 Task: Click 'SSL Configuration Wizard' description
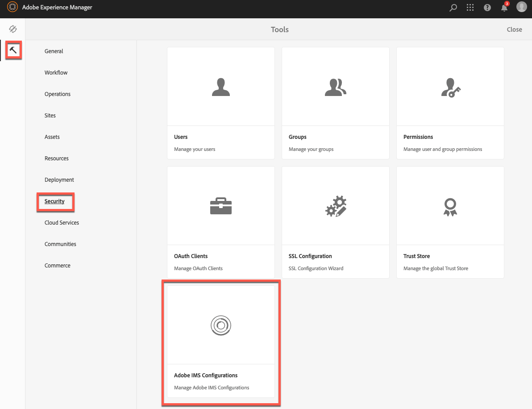(316, 268)
